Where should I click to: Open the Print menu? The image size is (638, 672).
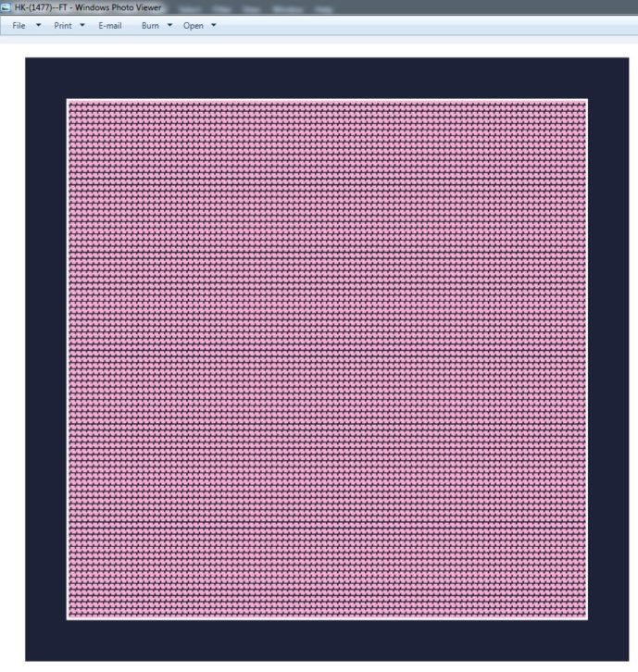[x=63, y=26]
